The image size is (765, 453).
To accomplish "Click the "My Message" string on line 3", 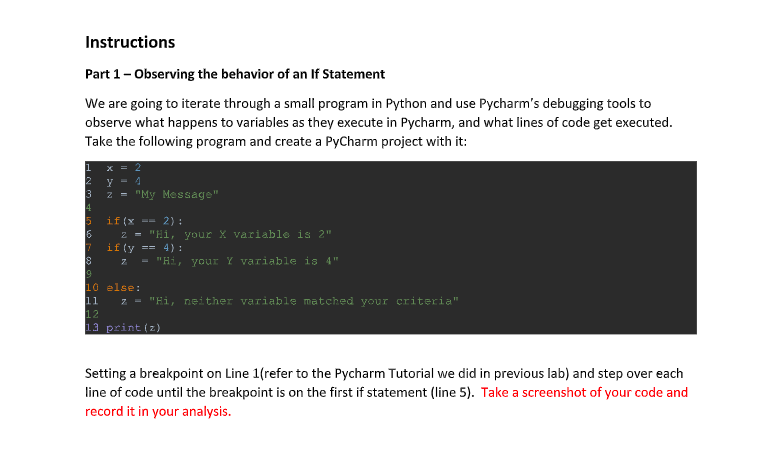I will click(177, 195).
